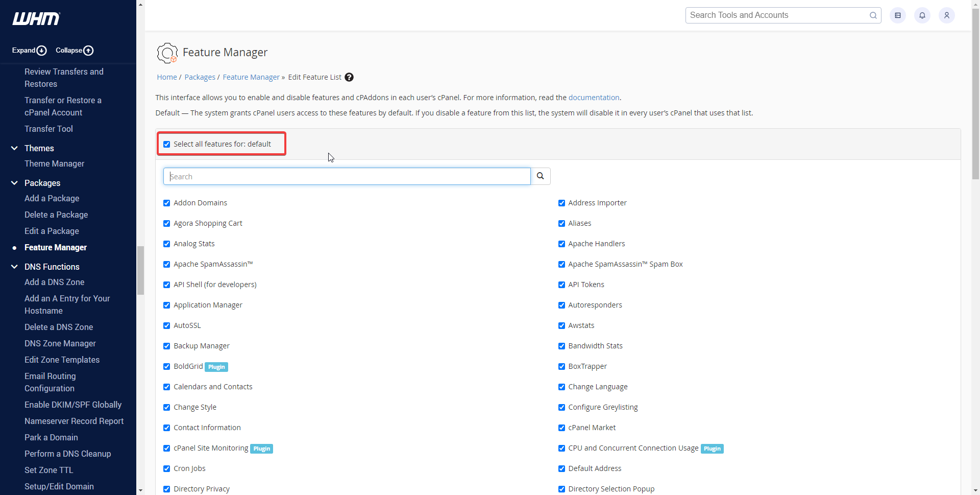This screenshot has width=980, height=495.
Task: Toggle the Analog Stats checkbox
Action: coord(166,244)
